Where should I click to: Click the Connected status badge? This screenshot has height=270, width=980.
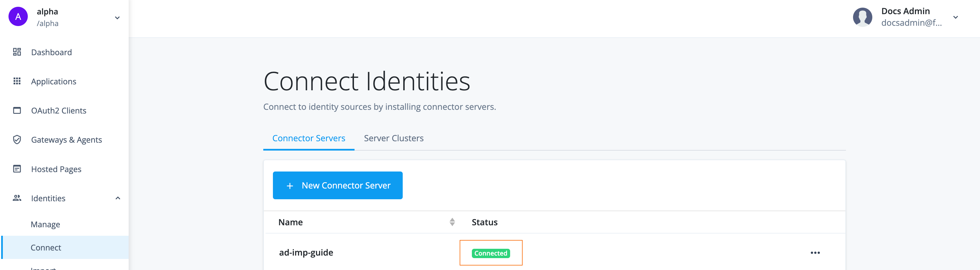490,253
